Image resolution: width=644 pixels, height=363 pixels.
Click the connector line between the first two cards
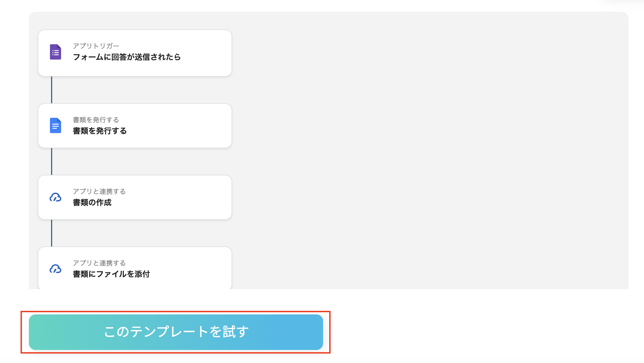52,90
